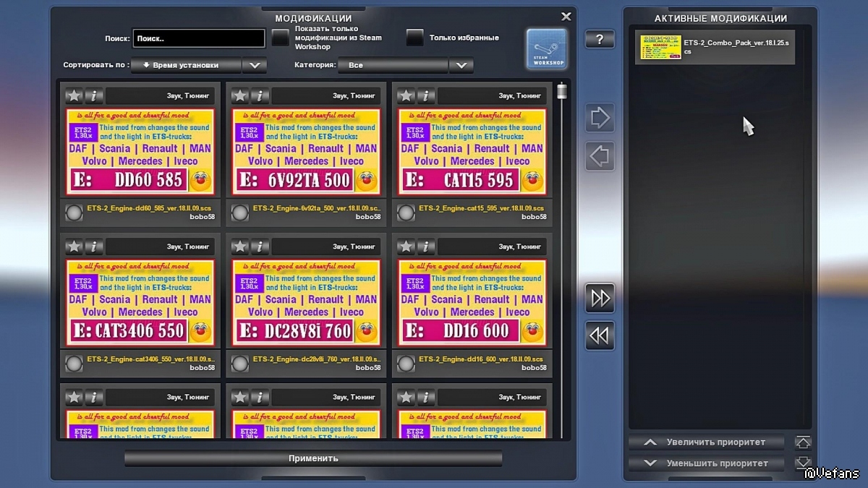Open the Steam Workshop button
The image size is (868, 488).
(546, 49)
